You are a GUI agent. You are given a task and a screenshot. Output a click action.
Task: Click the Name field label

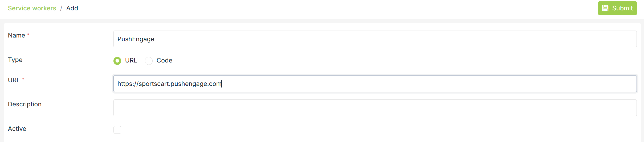(17, 35)
